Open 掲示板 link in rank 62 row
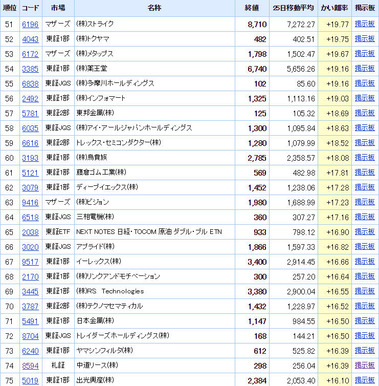Image resolution: width=379 pixels, height=386 pixels. pyautogui.click(x=365, y=187)
